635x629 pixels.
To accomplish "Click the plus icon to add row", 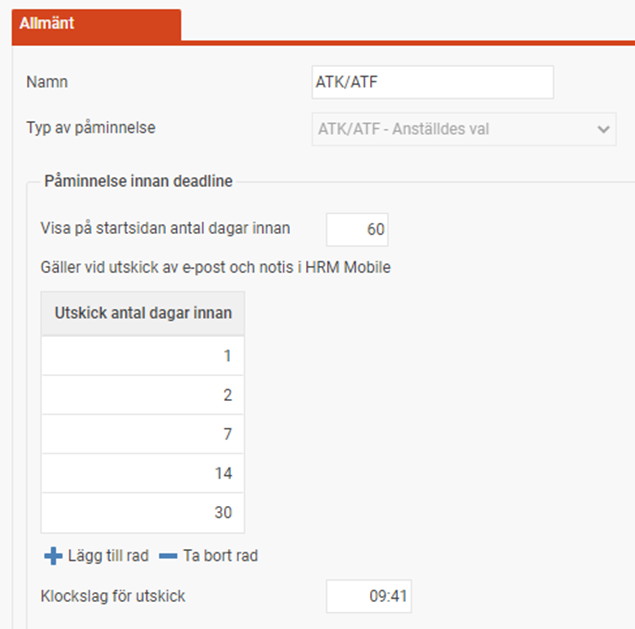I will (53, 556).
